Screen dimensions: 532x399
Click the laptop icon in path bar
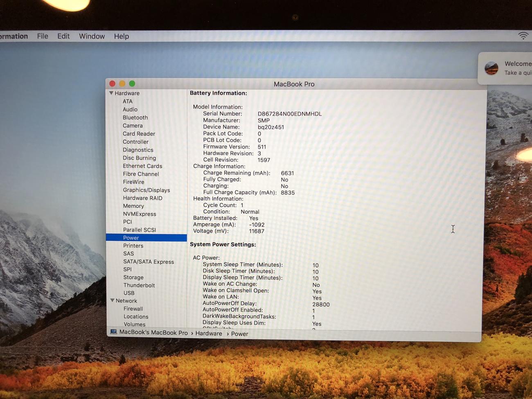click(113, 332)
